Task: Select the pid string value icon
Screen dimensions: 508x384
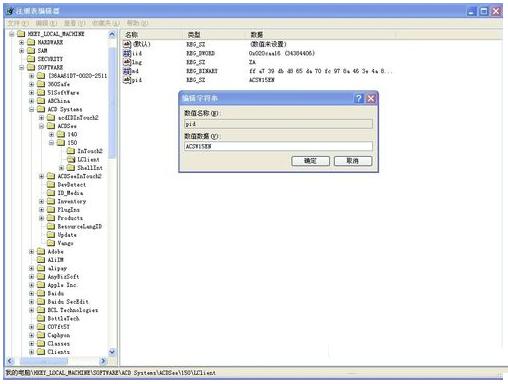Action: click(x=127, y=80)
